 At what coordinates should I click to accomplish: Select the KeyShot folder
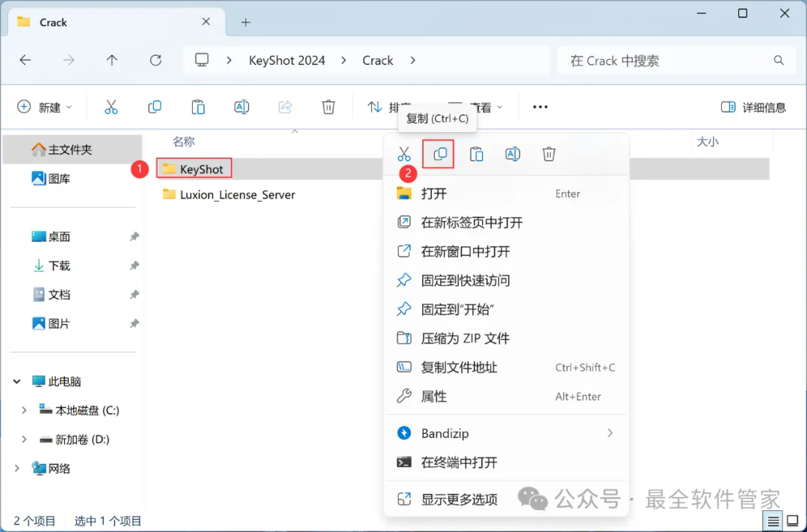point(193,169)
